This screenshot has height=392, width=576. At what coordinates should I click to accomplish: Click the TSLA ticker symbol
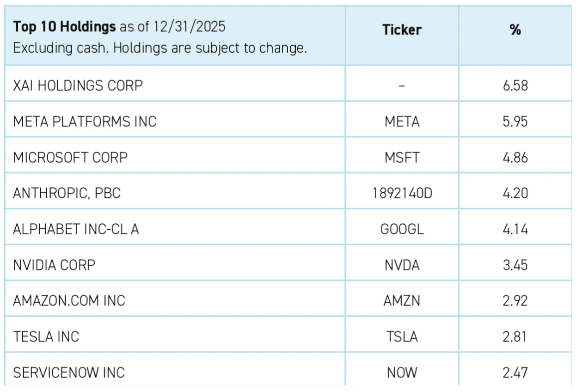402,337
